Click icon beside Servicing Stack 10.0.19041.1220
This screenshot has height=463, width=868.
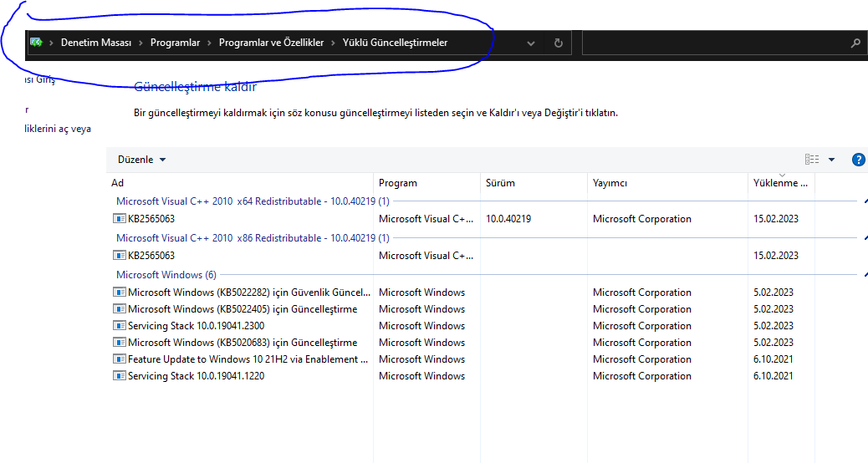(x=119, y=375)
